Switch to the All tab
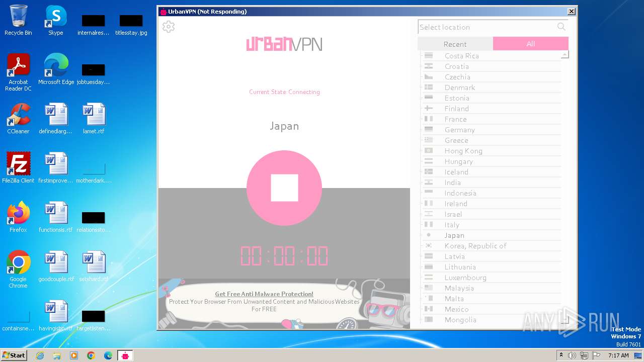Screen dimensions: 644x362 [x=531, y=44]
